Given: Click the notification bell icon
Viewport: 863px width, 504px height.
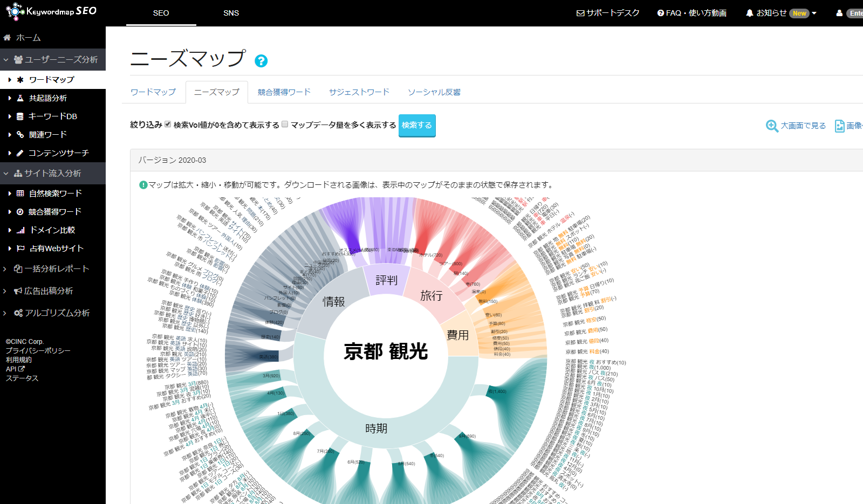Looking at the screenshot, I should coord(749,13).
